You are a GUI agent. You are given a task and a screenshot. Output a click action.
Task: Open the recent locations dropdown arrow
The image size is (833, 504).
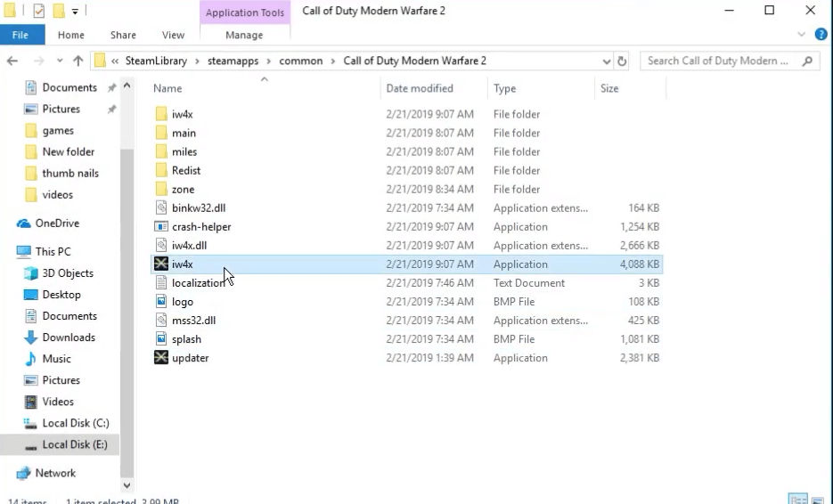pyautogui.click(x=60, y=61)
